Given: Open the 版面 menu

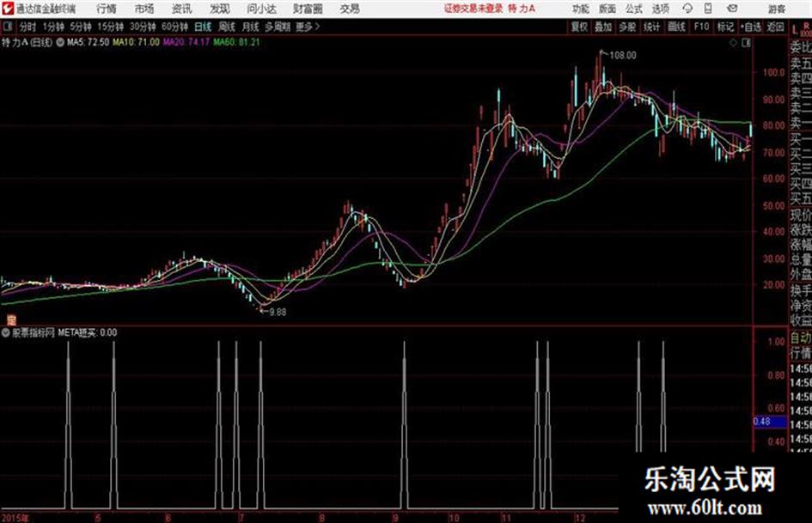Looking at the screenshot, I should (x=607, y=9).
